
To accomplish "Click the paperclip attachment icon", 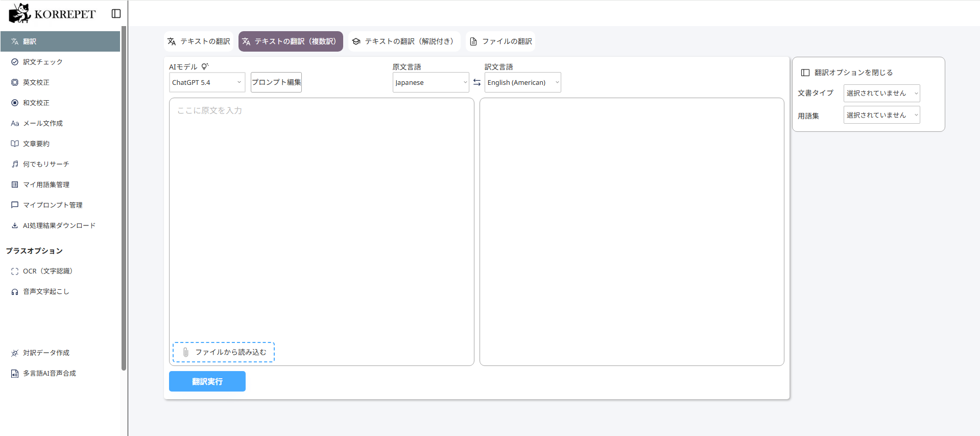I will pos(186,352).
